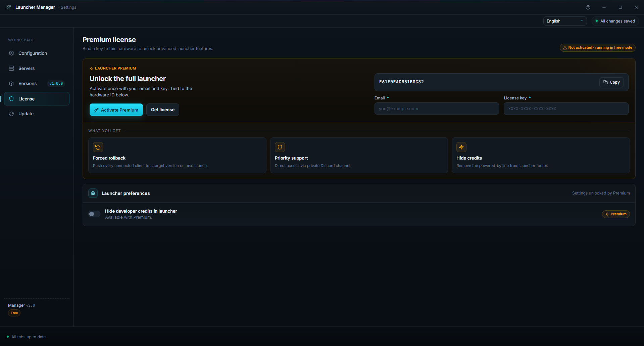
Task: Click the All changes saved status indicator
Action: (x=615, y=21)
